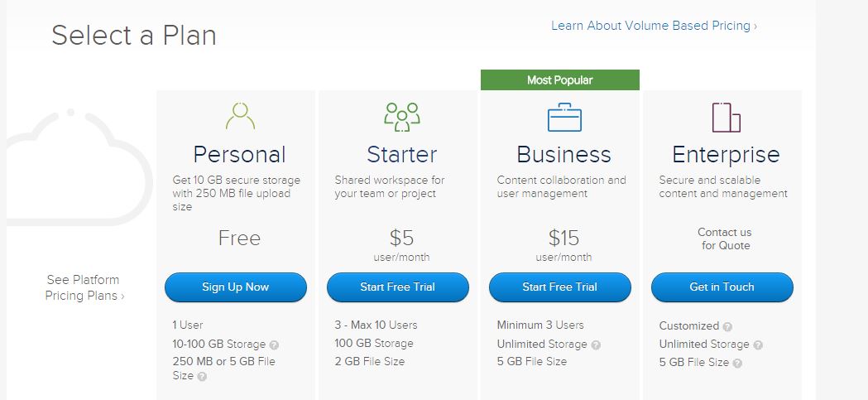Click help icon beside 10-100 GB Storage

(274, 345)
